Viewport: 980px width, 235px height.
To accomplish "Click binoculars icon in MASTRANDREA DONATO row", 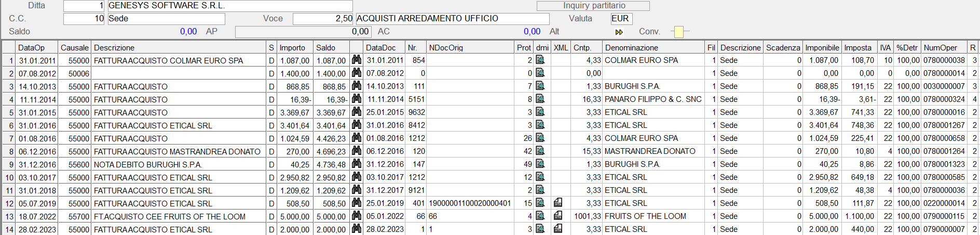I will 356,151.
